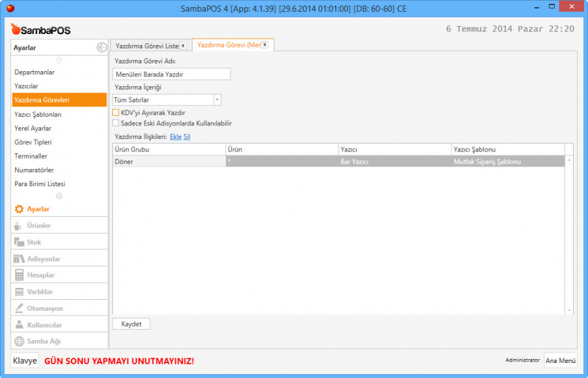
Task: Select Yazıcı Şablonları in settings menu
Action: [38, 114]
